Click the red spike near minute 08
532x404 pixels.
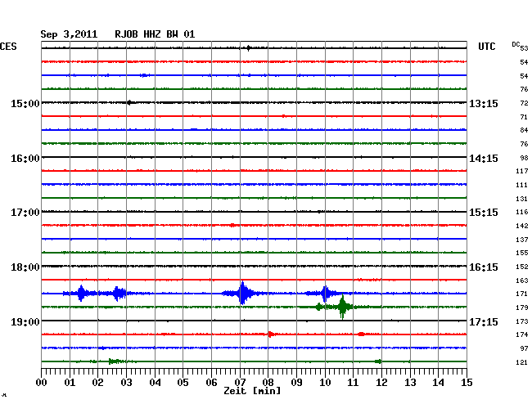(x=270, y=334)
